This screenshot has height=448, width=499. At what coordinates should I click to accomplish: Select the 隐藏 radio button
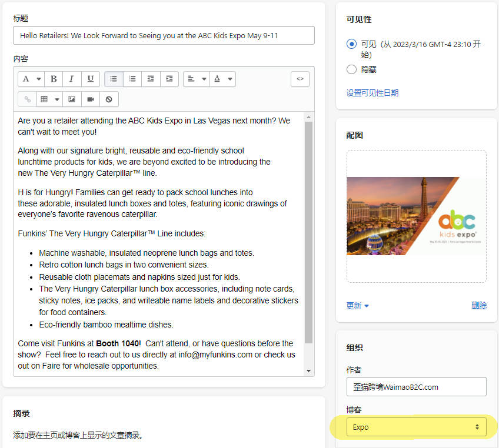click(x=351, y=69)
